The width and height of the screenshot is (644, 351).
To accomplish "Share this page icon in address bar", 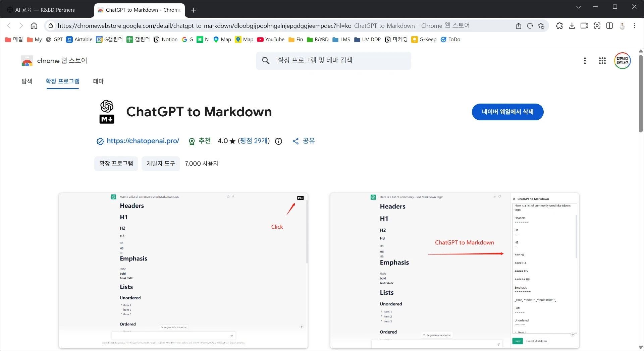I will point(519,26).
